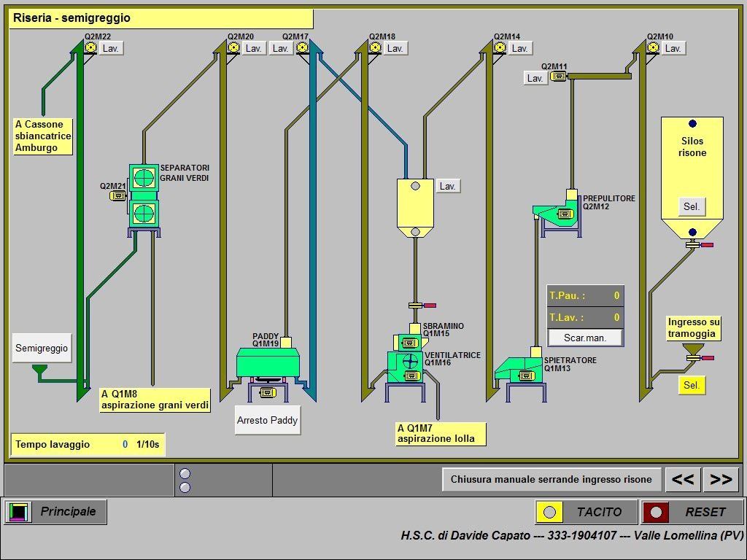This screenshot has width=747, height=560.
Task: Click Scar.man. button
Action: coord(585,338)
